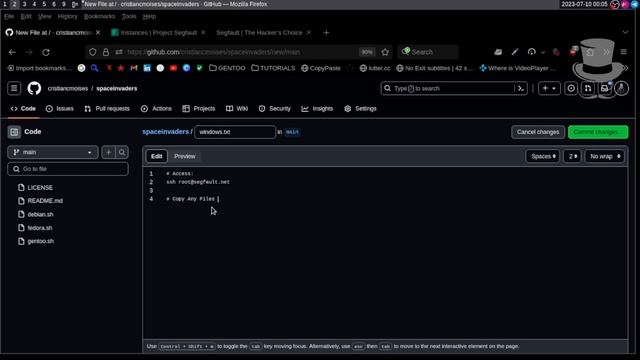This screenshot has height=360, width=640.
Task: Open the CopyPaste bookmark
Action: (x=321, y=68)
